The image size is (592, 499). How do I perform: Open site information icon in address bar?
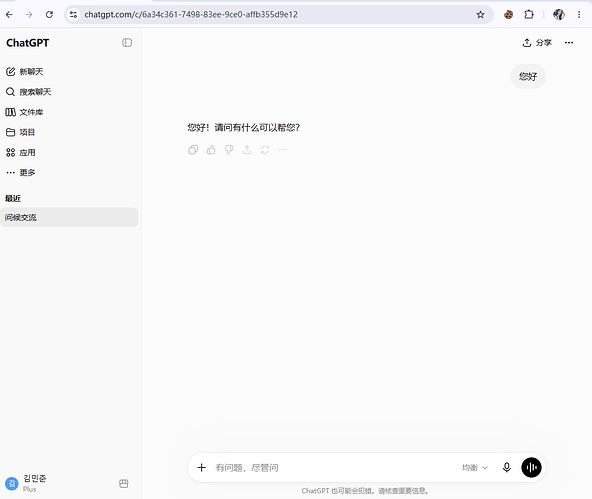tap(73, 15)
